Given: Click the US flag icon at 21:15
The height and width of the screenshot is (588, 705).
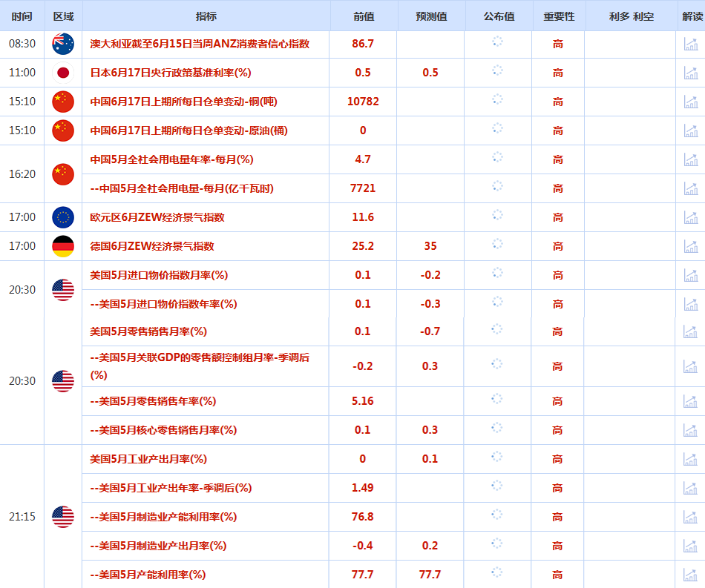Looking at the screenshot, I should pos(63,517).
